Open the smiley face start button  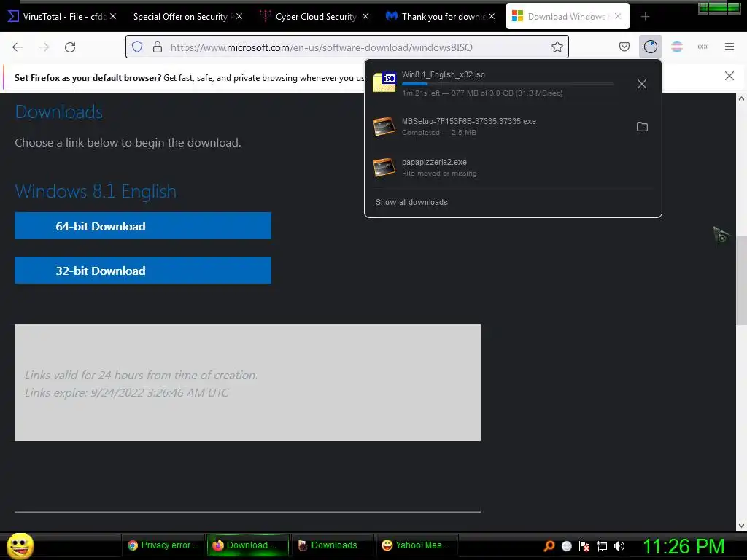pyautogui.click(x=20, y=545)
